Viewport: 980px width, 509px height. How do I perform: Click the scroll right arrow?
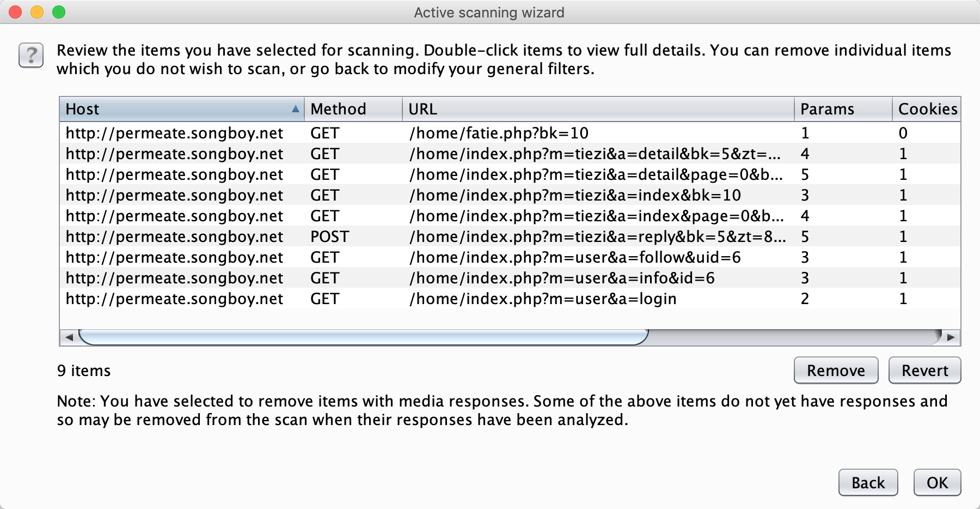951,337
